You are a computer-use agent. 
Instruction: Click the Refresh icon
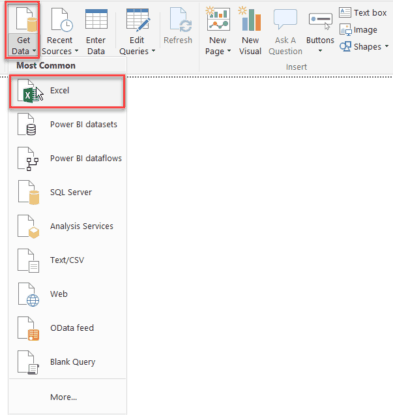tap(180, 20)
